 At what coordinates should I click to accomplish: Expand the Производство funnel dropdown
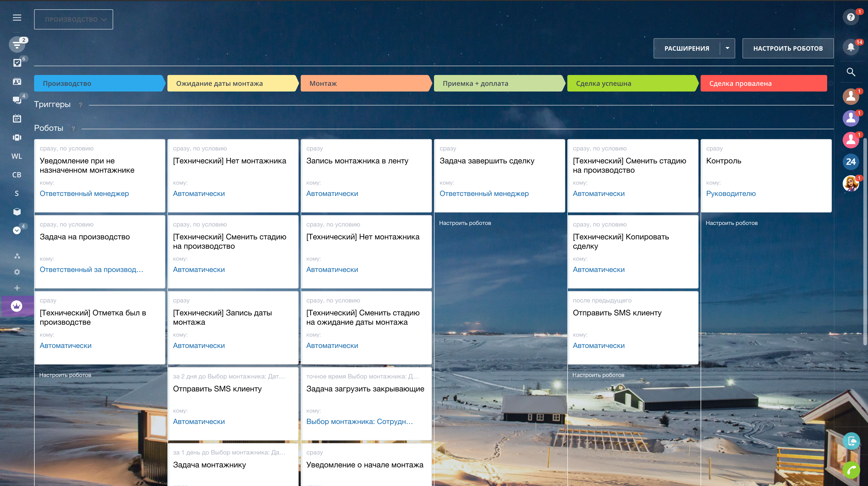73,20
